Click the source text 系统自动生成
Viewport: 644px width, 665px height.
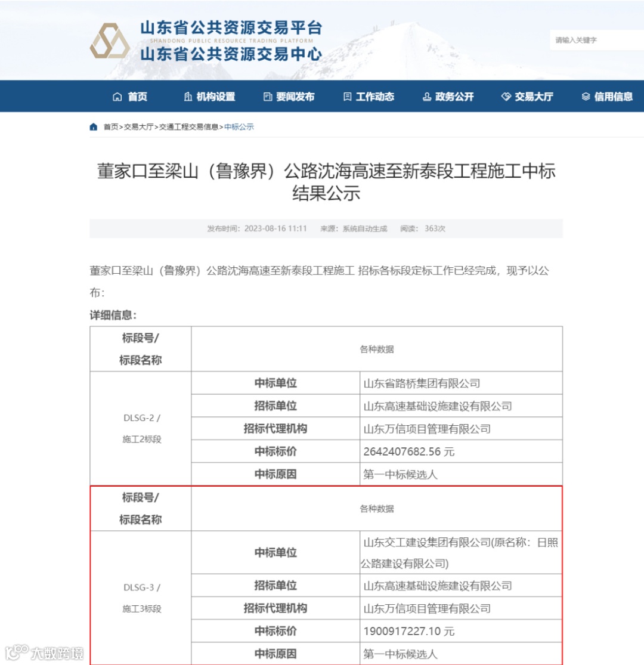coord(365,228)
